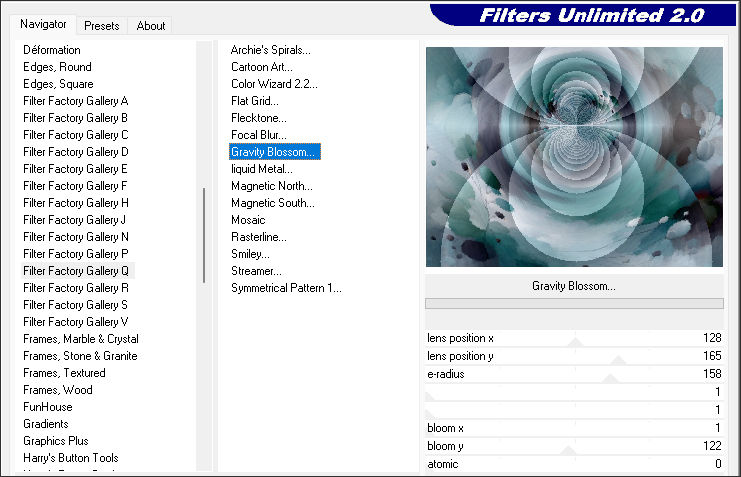
Task: Open the About tab
Action: pos(151,25)
